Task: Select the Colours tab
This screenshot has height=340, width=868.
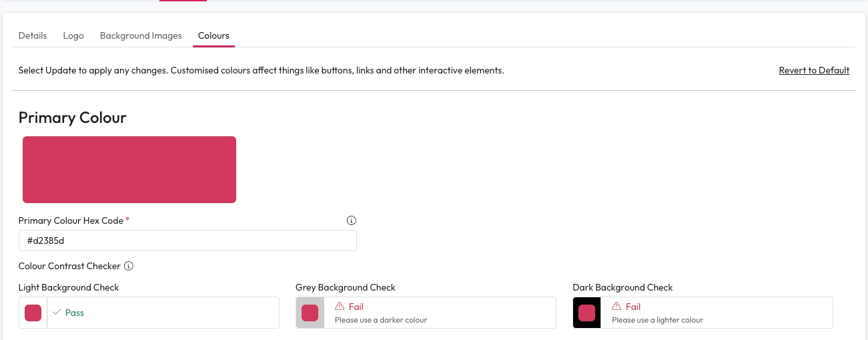Action: tap(213, 35)
